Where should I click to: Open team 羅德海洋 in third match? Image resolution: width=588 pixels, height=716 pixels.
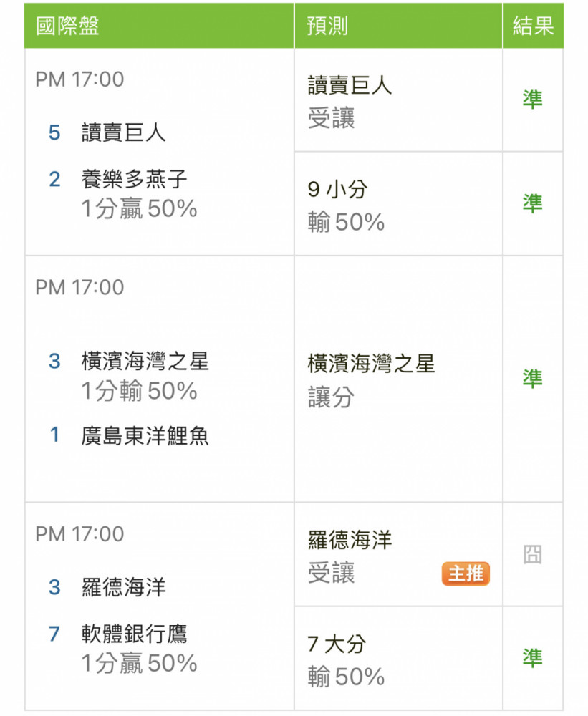123,587
